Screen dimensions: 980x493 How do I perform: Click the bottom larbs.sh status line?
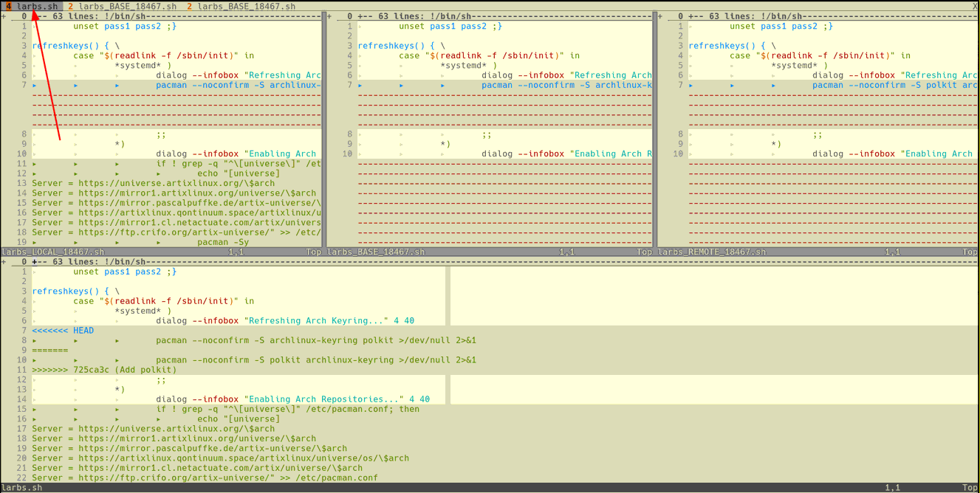pyautogui.click(x=490, y=488)
